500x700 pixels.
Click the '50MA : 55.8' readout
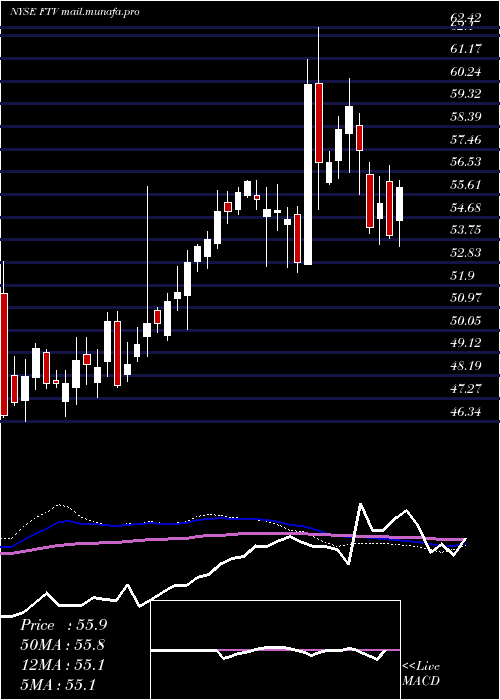[63, 645]
